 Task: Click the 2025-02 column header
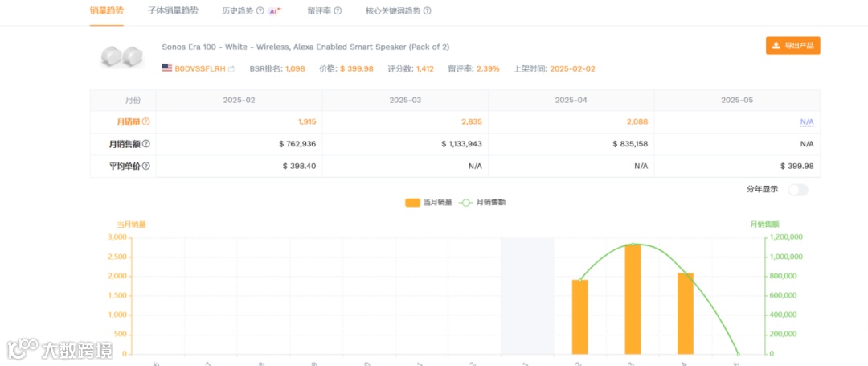[x=240, y=101]
